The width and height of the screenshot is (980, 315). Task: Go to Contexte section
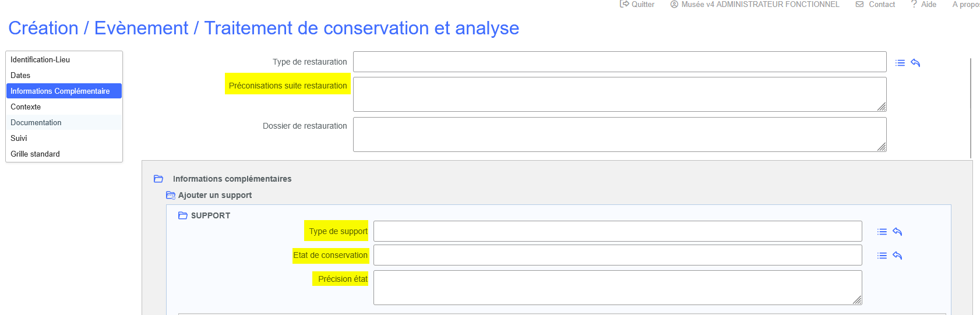point(26,107)
